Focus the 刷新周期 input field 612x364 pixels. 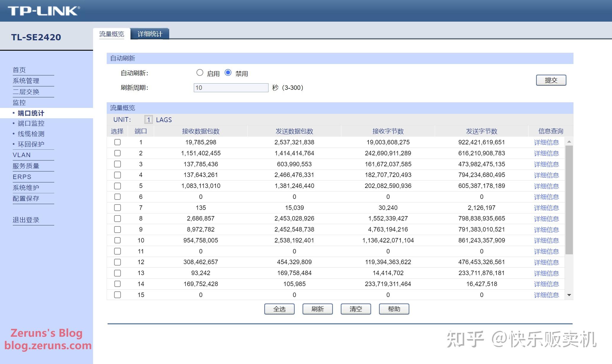pos(231,88)
